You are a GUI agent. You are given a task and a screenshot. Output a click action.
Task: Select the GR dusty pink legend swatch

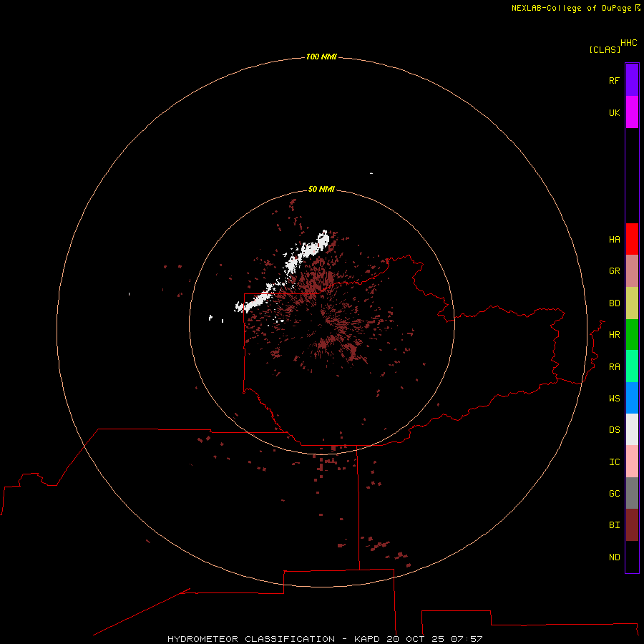point(632,271)
